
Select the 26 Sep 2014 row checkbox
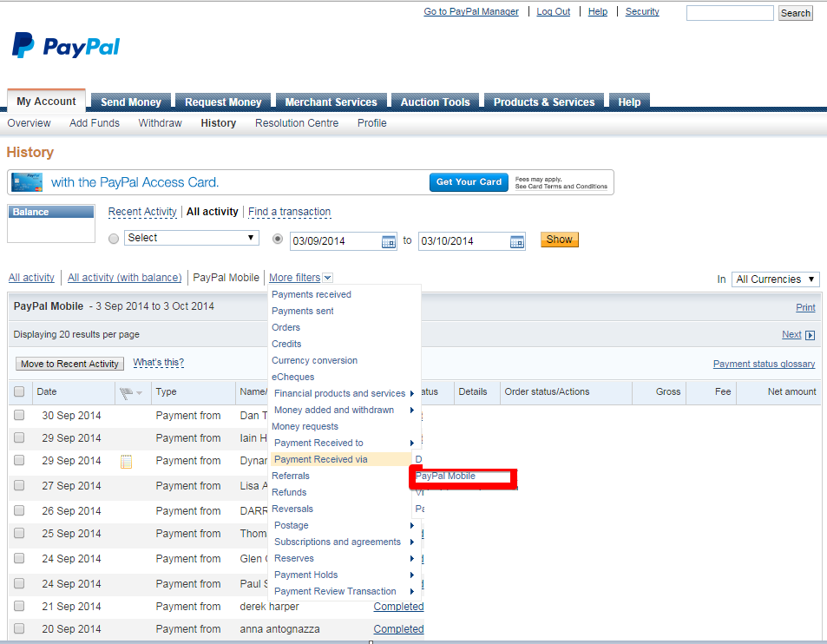pos(19,510)
